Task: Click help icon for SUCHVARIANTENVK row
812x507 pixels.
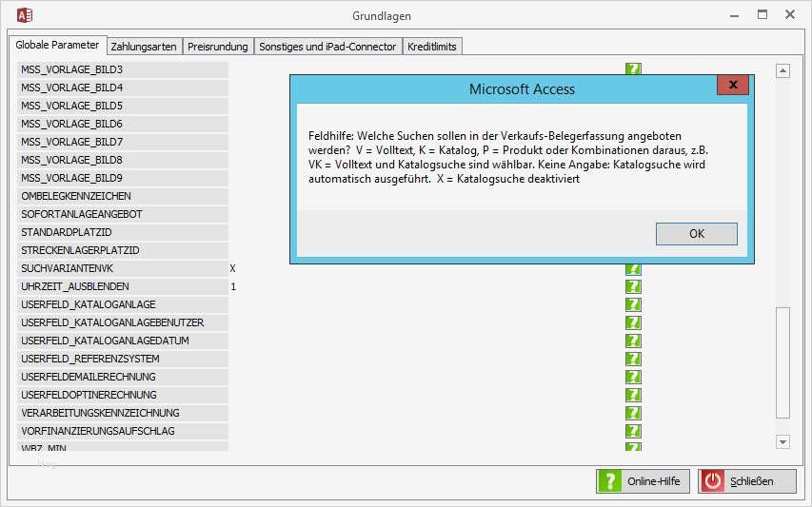Action: coord(633,269)
